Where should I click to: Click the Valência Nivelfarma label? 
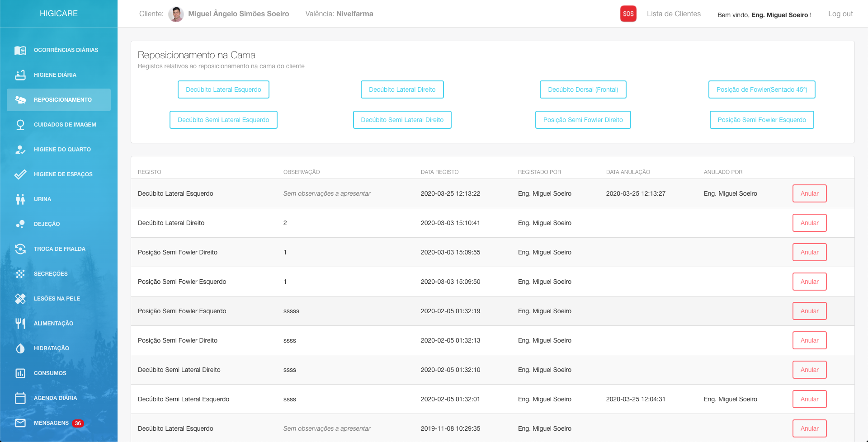339,14
